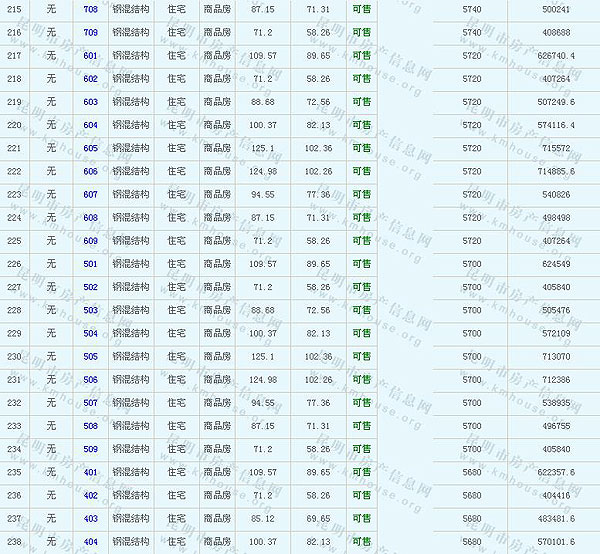Open room 708 link
600x554 pixels.
pyautogui.click(x=90, y=9)
